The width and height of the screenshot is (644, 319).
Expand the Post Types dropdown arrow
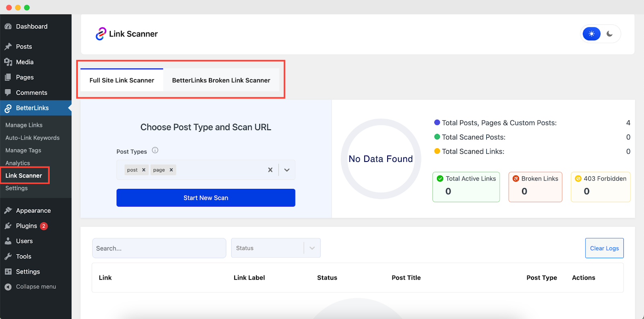click(x=287, y=170)
